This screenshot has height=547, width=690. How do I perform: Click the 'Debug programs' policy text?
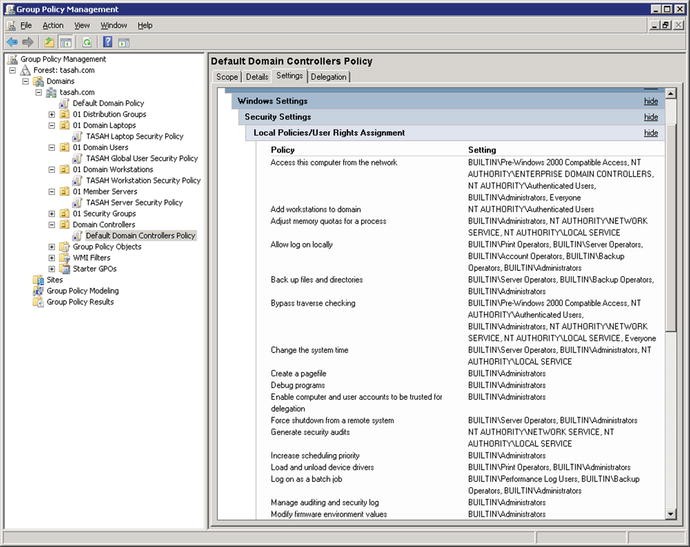[x=297, y=385]
